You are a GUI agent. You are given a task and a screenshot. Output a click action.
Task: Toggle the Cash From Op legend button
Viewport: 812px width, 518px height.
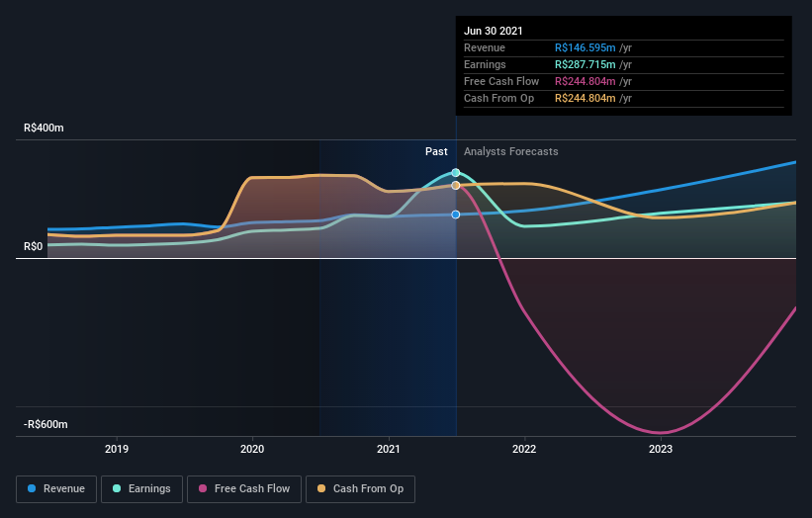(360, 489)
